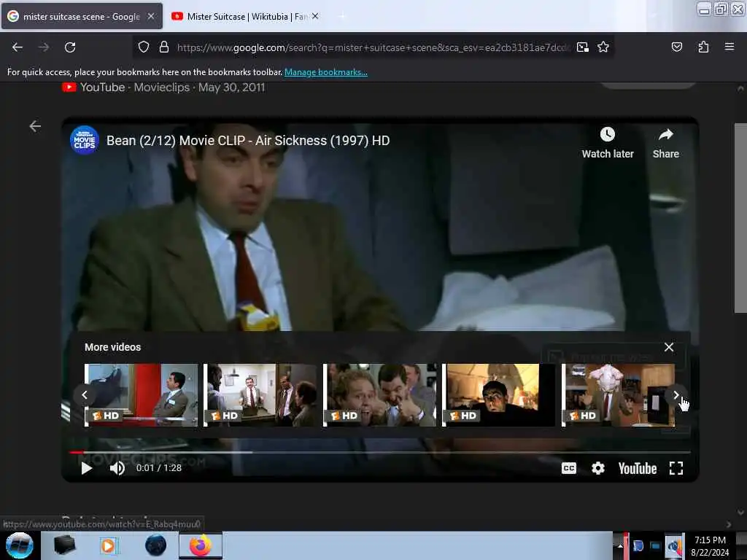Viewport: 747px width, 560px height.
Task: Click the forward navigation arrow
Action: coord(44,47)
